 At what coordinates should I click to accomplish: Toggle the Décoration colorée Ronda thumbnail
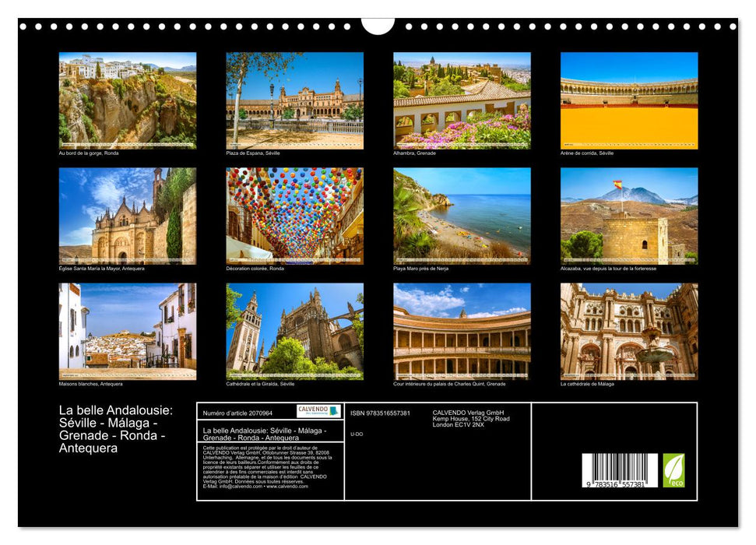[x=294, y=214]
